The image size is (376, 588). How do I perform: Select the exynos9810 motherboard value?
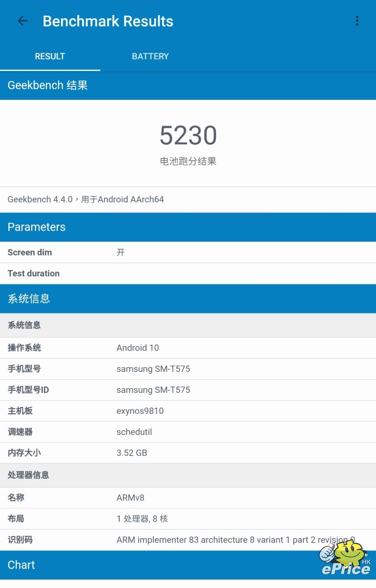140,411
